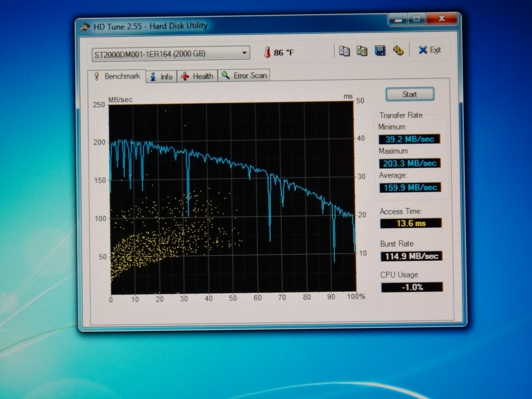Click the Burst Rate label

(x=397, y=244)
